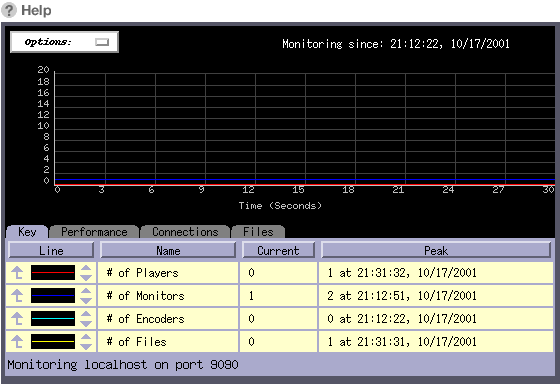The width and height of the screenshot is (560, 384).
Task: Switch to the Connections tab
Action: 185,232
